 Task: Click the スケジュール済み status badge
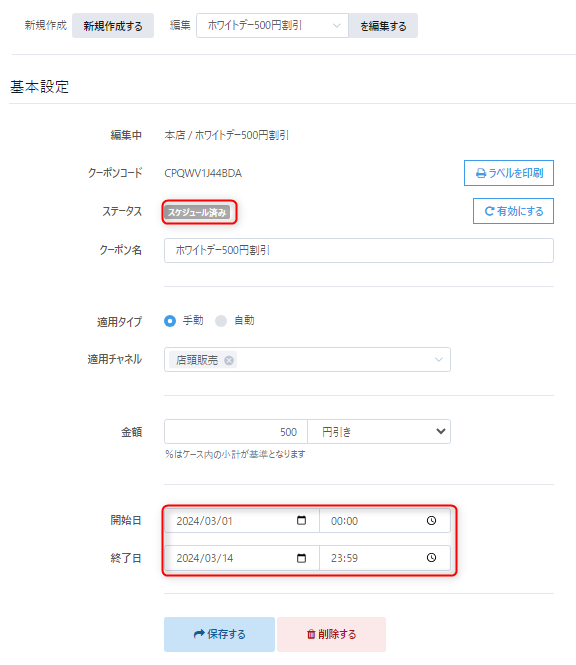[197, 212]
